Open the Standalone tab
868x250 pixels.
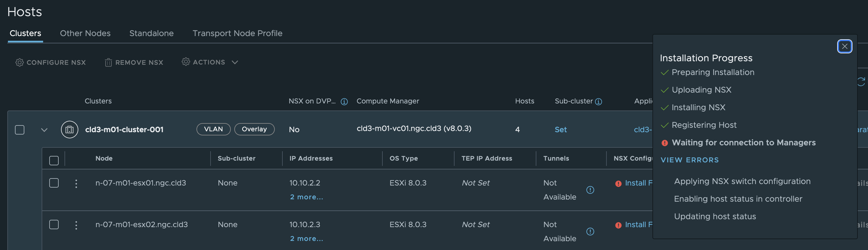[151, 33]
